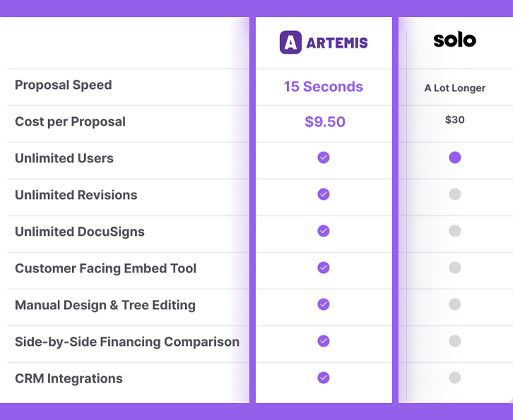
Task: Click the Artemis logo icon
Action: [x=290, y=42]
